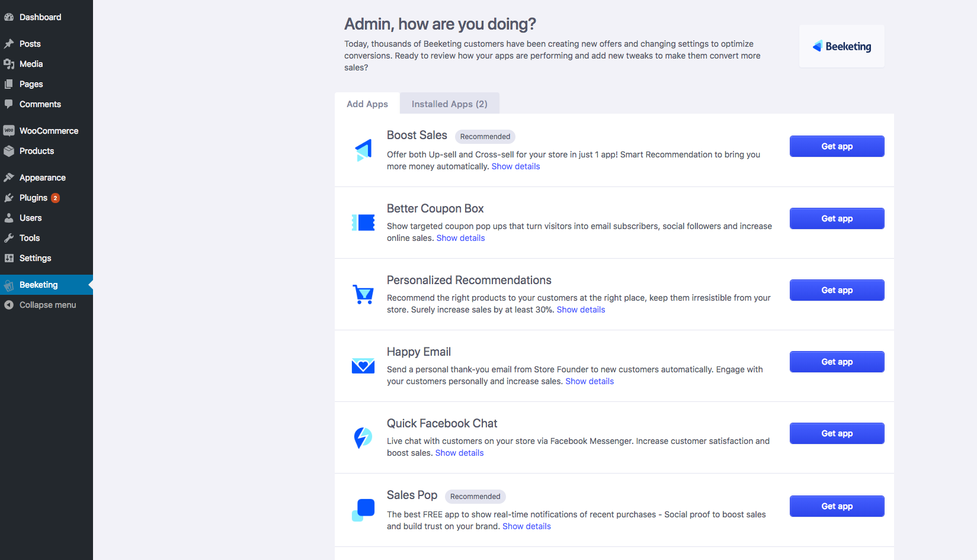The image size is (977, 560).
Task: Click the Quick Facebook Chat title
Action: (442, 423)
